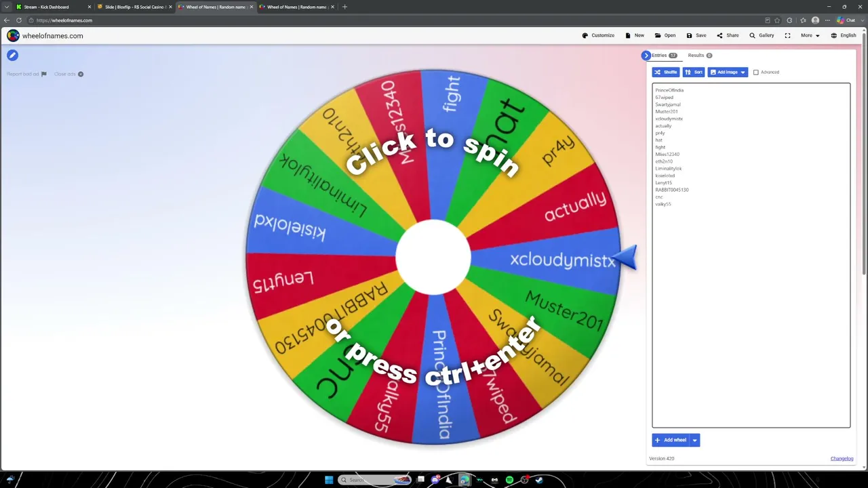Toggle fullscreen mode icon
The width and height of the screenshot is (868, 488).
pos(787,35)
